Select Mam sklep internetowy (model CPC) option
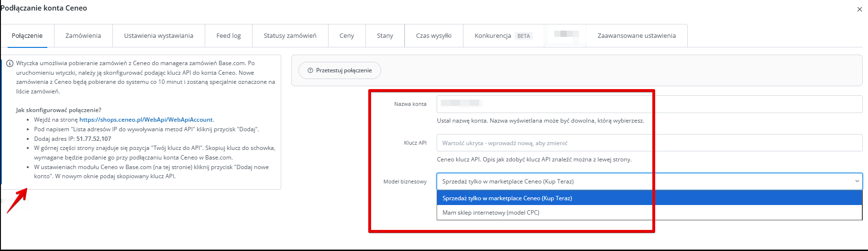Screen dimensions: 868x251 [491, 213]
